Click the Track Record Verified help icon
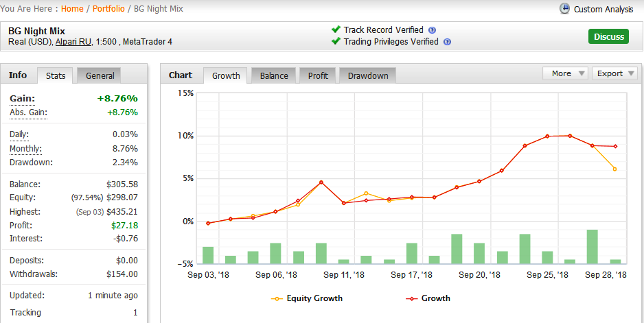Screen dimensions: 644x323 (432, 30)
